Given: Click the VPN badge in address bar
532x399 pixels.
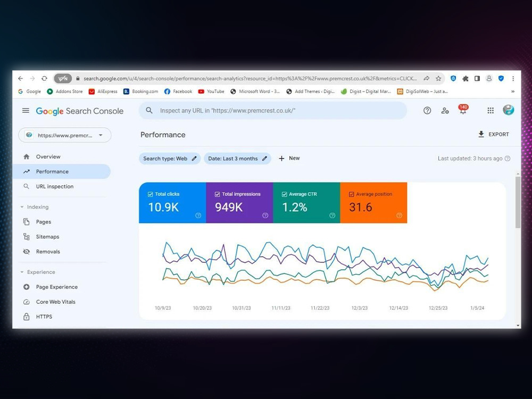Looking at the screenshot, I should pos(63,78).
